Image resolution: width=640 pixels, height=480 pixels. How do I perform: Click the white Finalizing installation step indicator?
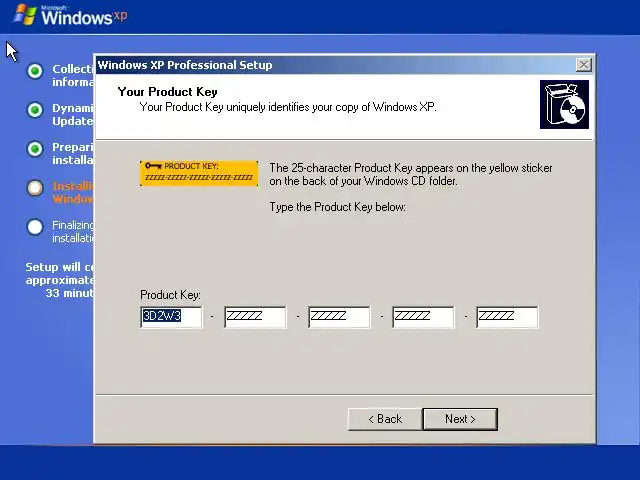click(x=35, y=227)
